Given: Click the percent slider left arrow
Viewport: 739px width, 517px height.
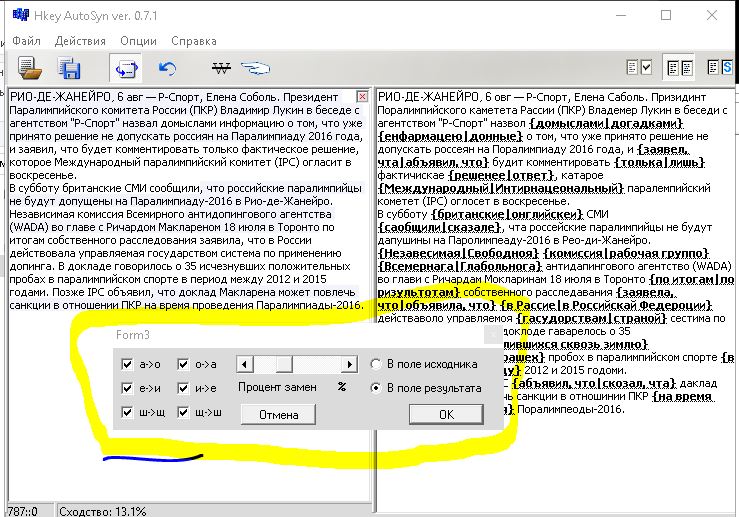Looking at the screenshot, I should 243,364.
